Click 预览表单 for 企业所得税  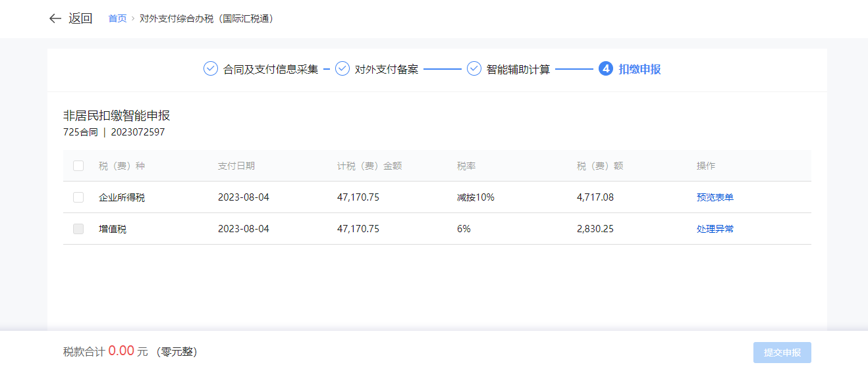click(715, 197)
